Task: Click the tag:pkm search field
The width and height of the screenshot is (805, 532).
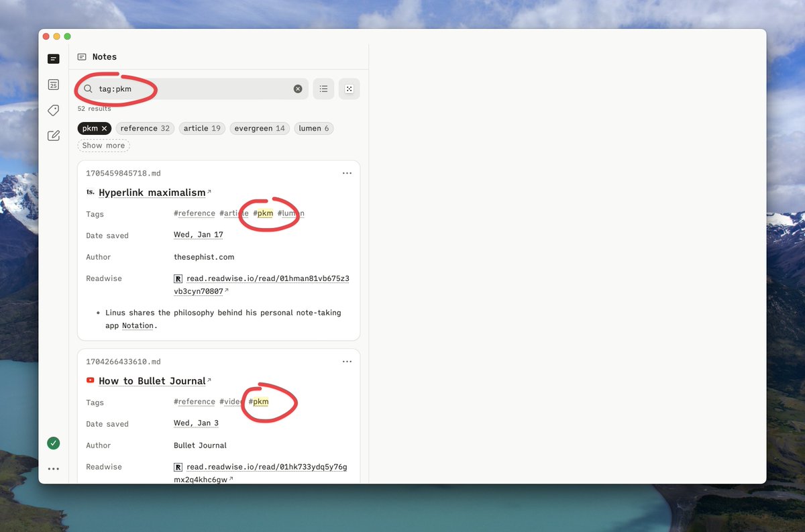Action: tap(193, 89)
